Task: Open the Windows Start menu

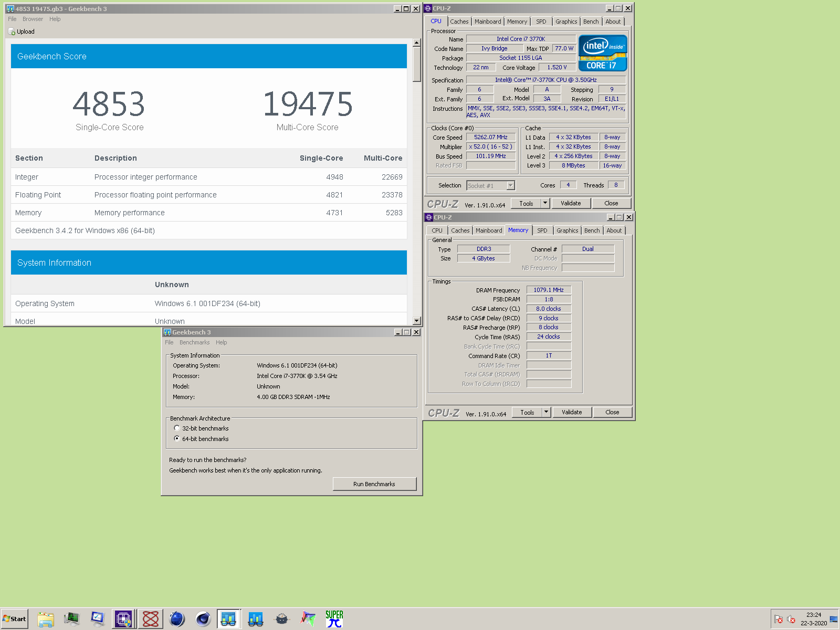Action: click(14, 619)
